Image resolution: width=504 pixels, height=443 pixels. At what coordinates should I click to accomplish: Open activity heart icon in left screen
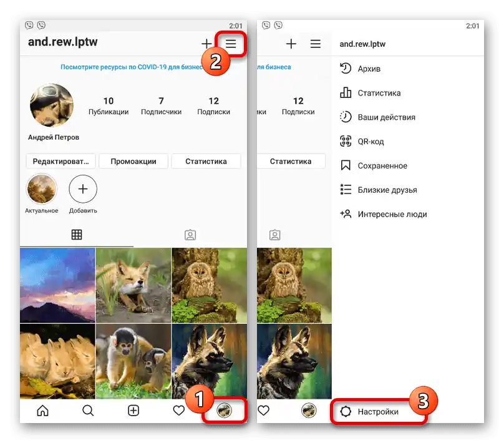(179, 410)
